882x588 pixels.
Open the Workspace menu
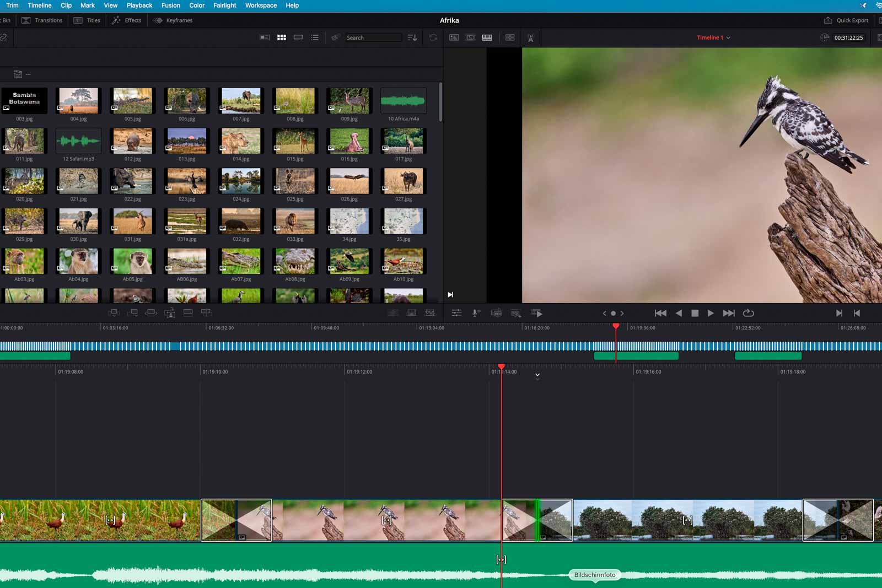(x=261, y=6)
